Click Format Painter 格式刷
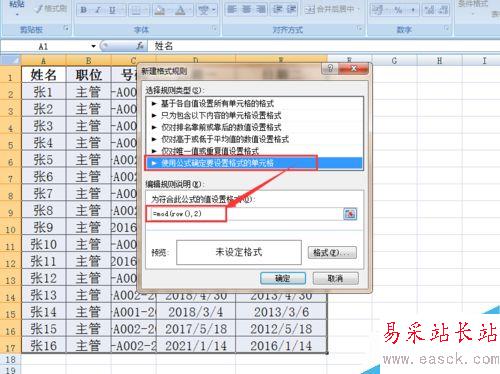This screenshot has width=500, height=374. [x=51, y=9]
